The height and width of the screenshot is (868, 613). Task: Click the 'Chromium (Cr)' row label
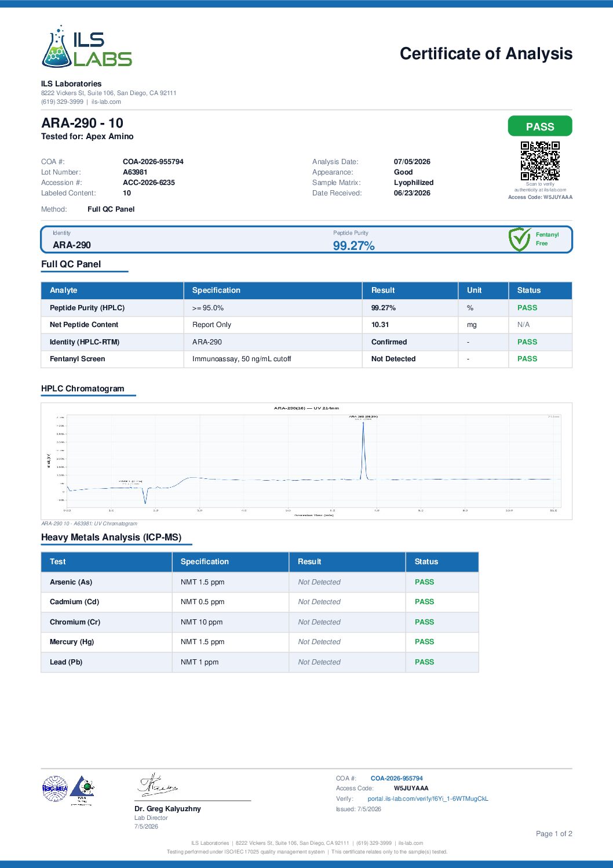point(75,622)
